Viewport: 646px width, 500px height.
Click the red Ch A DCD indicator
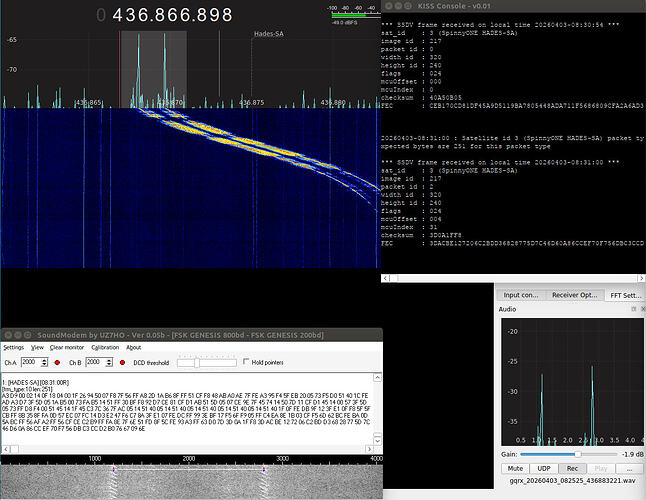click(57, 362)
